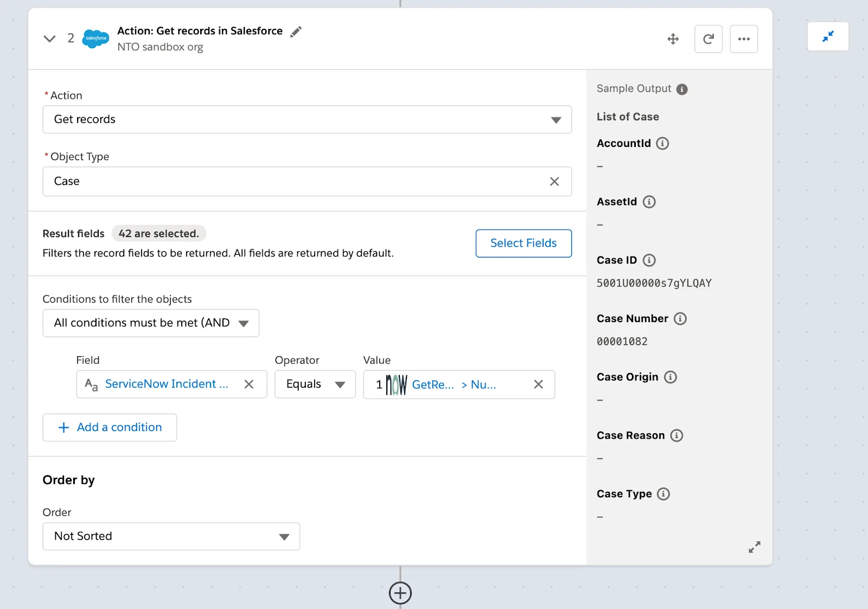Click the move step drag handle icon

(x=673, y=39)
